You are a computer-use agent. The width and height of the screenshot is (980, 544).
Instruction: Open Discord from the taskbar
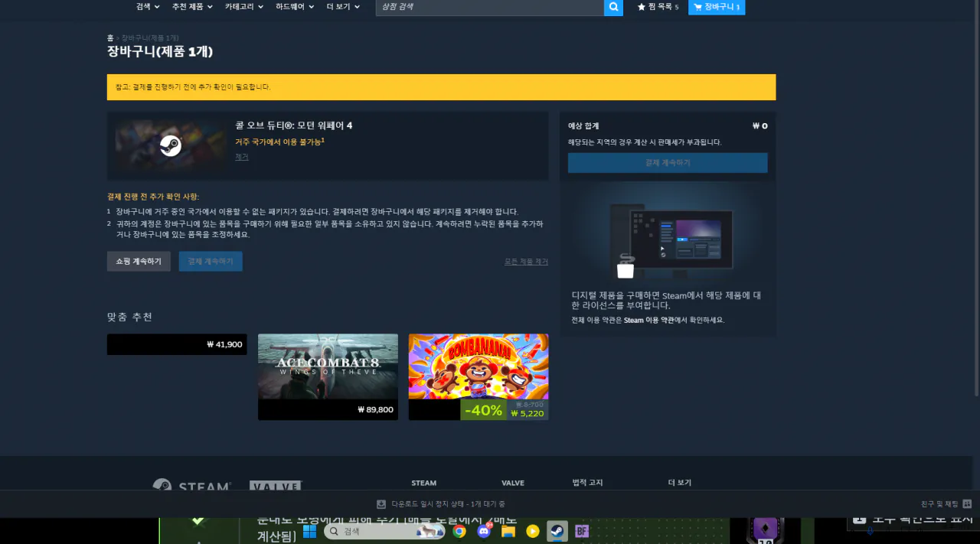click(484, 531)
